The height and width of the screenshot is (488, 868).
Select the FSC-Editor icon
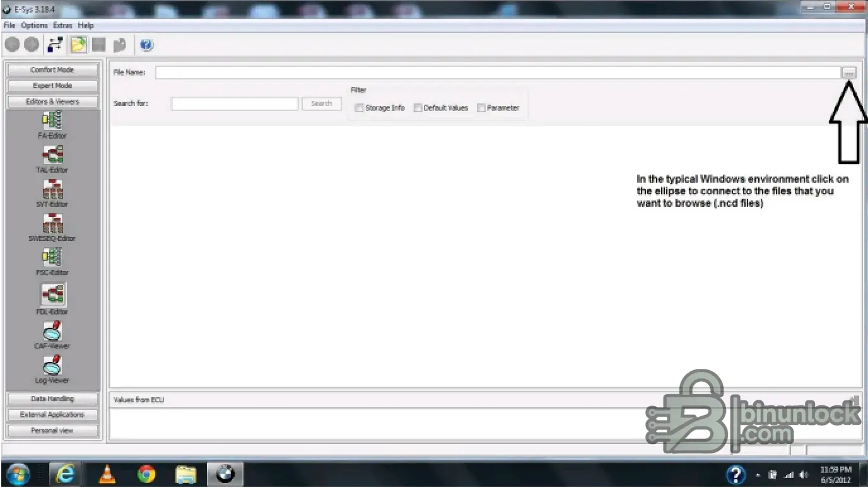coord(52,257)
